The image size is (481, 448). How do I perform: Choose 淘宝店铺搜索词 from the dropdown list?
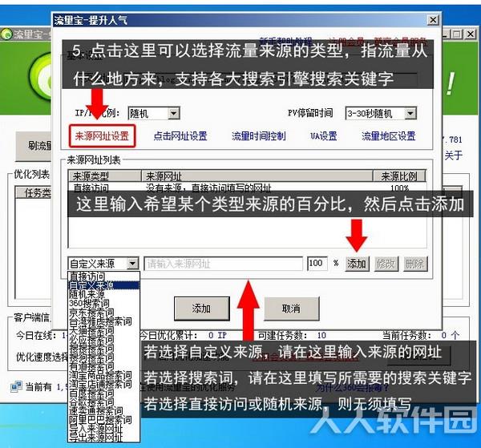pos(104,384)
